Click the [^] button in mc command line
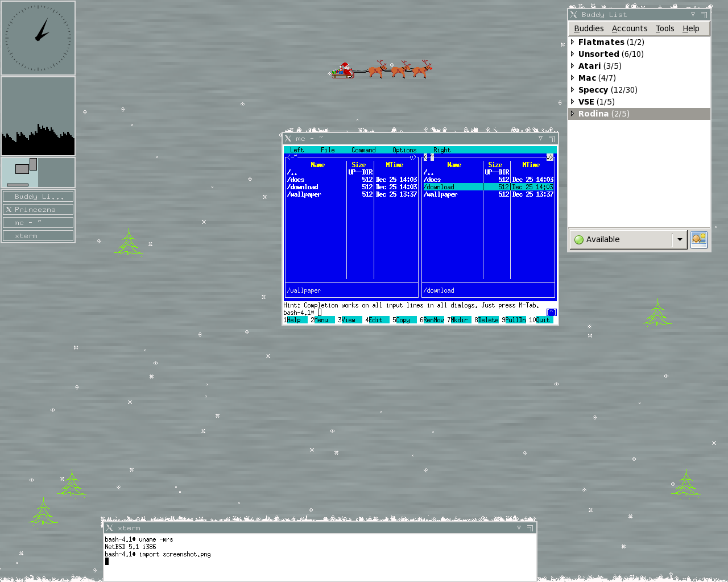Viewport: 728px width, 582px height. click(551, 313)
